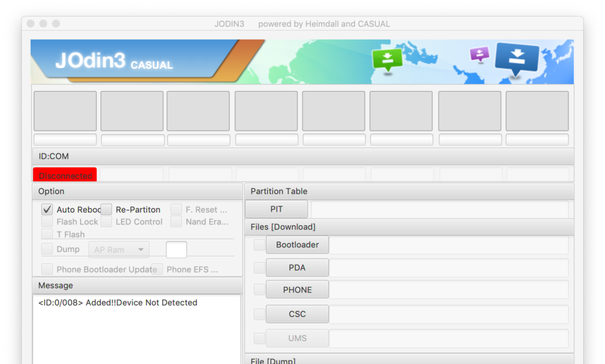Tick the checkbox next to Bootloader

(x=259, y=245)
